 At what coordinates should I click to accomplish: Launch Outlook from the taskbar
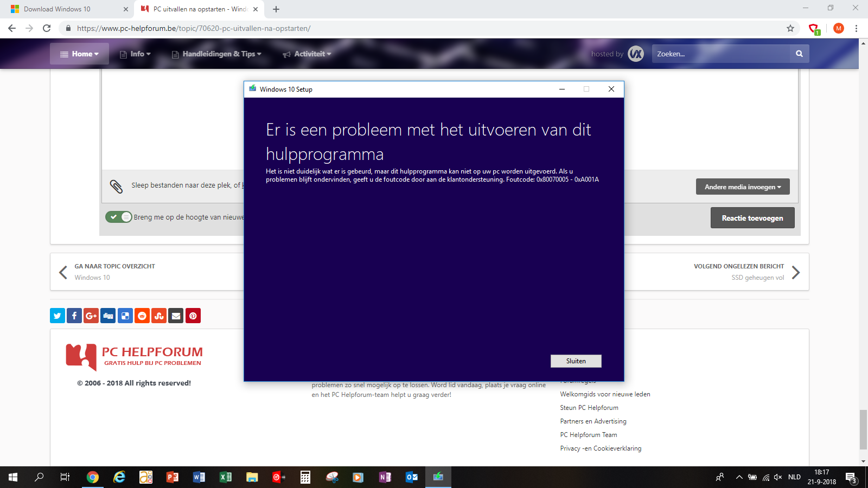click(412, 477)
